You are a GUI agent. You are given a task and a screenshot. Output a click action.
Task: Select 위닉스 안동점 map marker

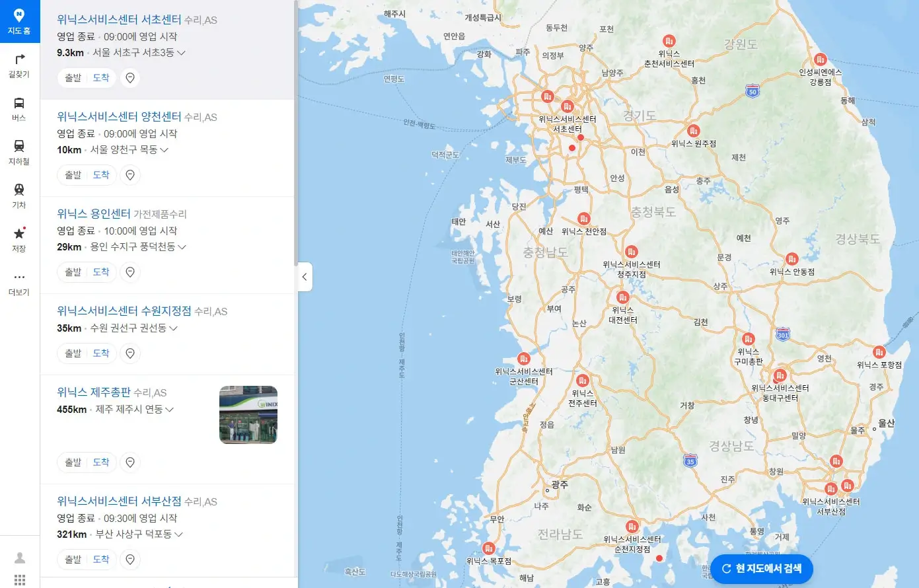point(791,259)
